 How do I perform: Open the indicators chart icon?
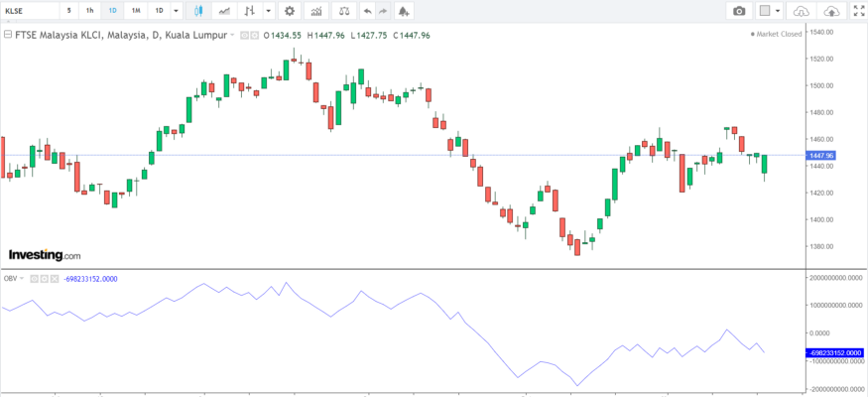(316, 11)
